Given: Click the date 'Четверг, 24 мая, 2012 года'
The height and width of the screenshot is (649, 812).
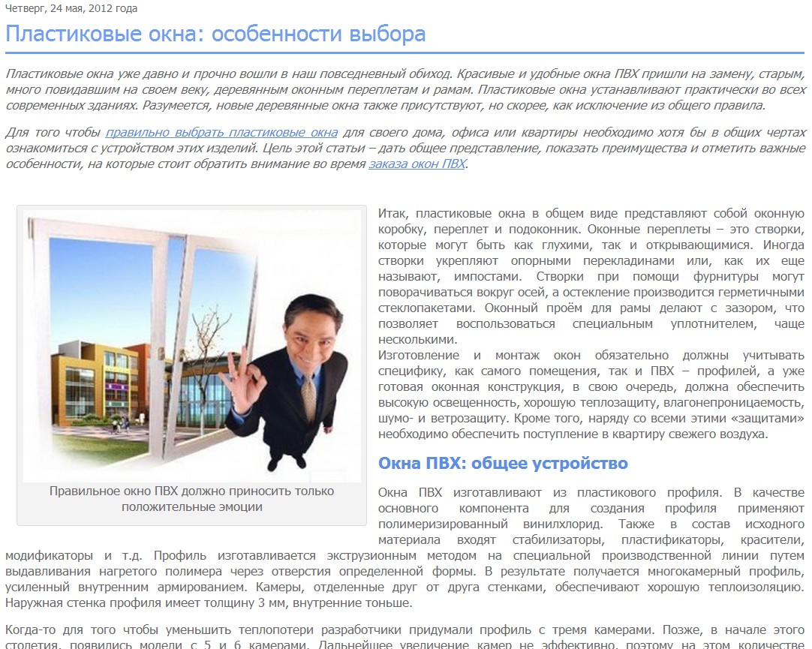Looking at the screenshot, I should (x=71, y=8).
